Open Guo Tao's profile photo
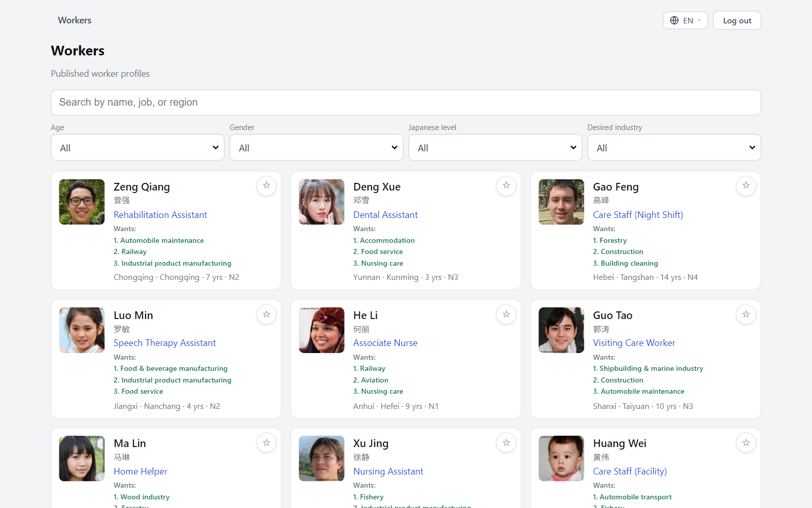The height and width of the screenshot is (508, 812). pos(561,330)
